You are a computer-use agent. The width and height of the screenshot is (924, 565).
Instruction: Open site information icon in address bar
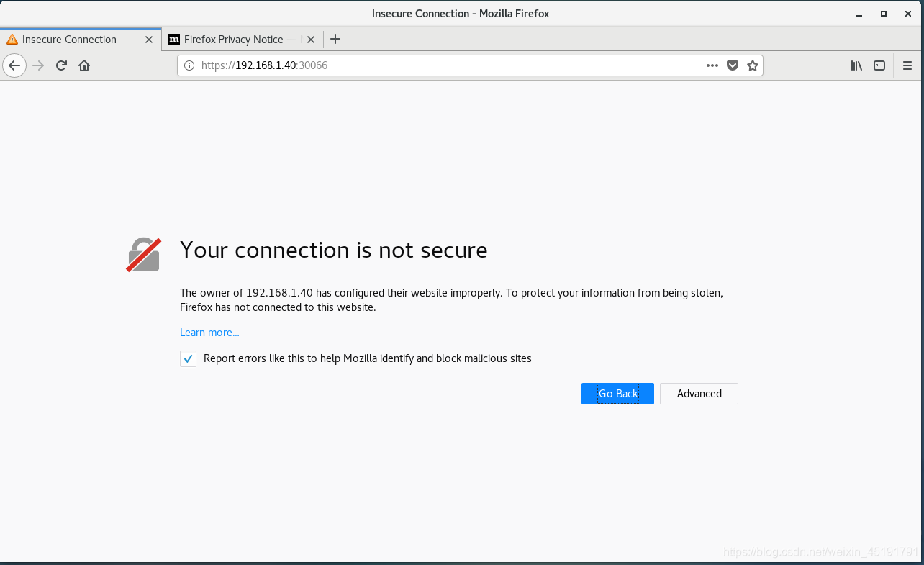tap(189, 65)
